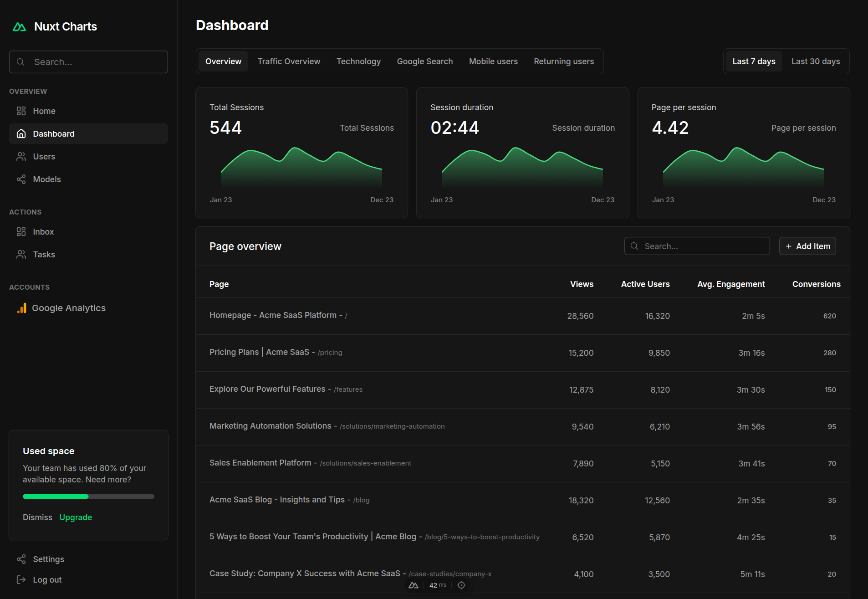Screen dimensions: 868x599
Task: Open the Google Analytics account link
Action: (x=88, y=308)
